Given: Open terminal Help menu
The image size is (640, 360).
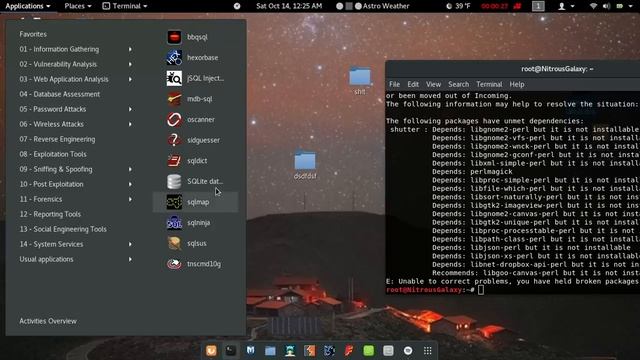Looking at the screenshot, I should 517,84.
